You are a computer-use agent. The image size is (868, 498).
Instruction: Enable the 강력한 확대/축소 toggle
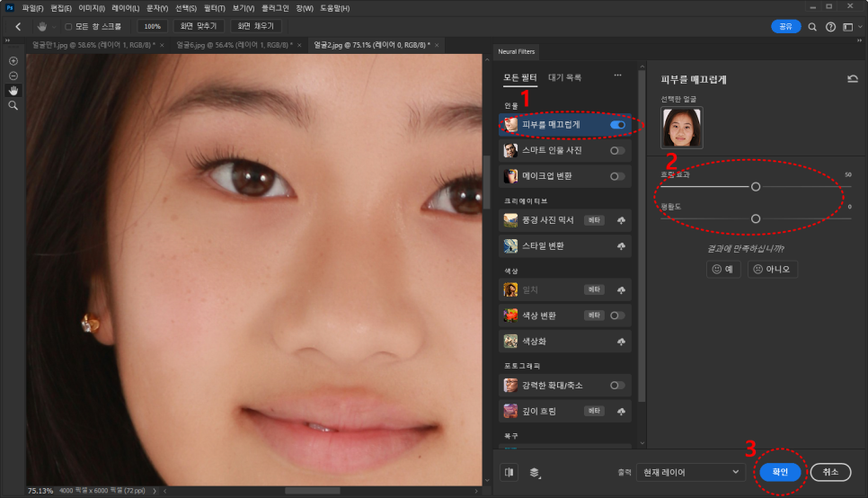point(617,385)
